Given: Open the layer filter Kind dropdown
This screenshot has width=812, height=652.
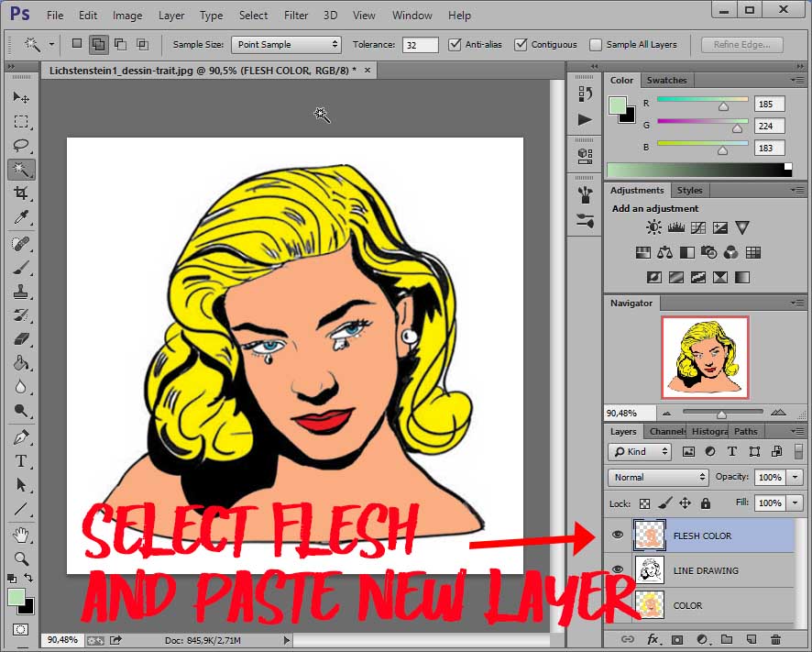Looking at the screenshot, I should click(x=640, y=451).
